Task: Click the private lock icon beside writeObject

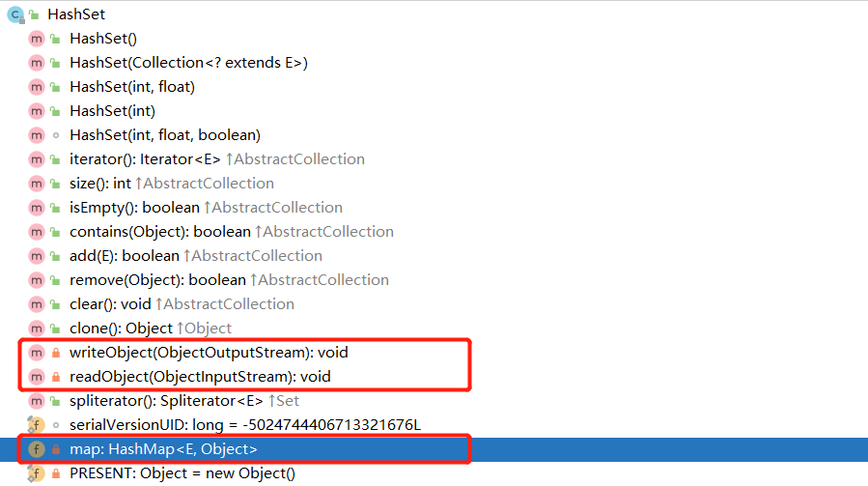Action: (55, 353)
